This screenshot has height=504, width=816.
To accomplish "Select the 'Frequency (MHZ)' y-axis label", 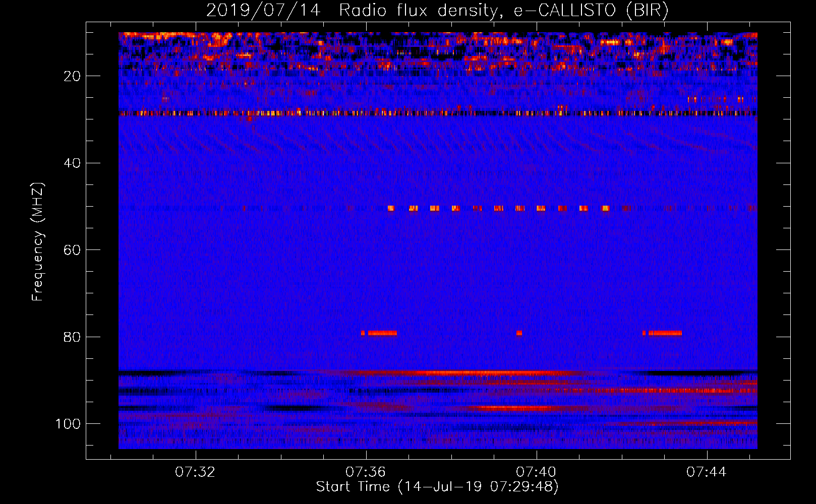I will [38, 242].
